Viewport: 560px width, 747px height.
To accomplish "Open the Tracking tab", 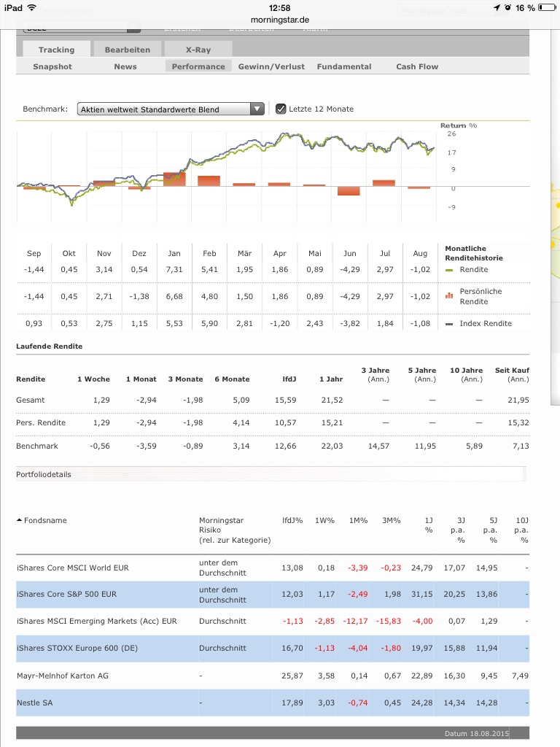I will pos(56,50).
